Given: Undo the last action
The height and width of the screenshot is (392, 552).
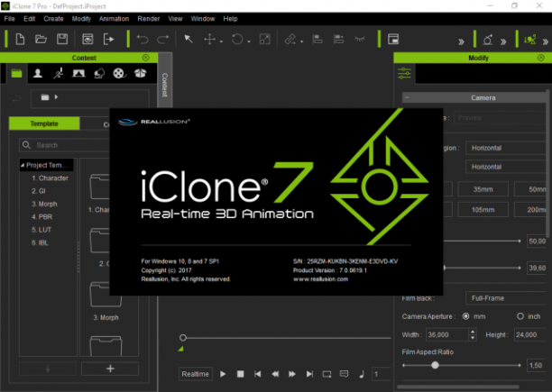Looking at the screenshot, I should click(x=143, y=39).
